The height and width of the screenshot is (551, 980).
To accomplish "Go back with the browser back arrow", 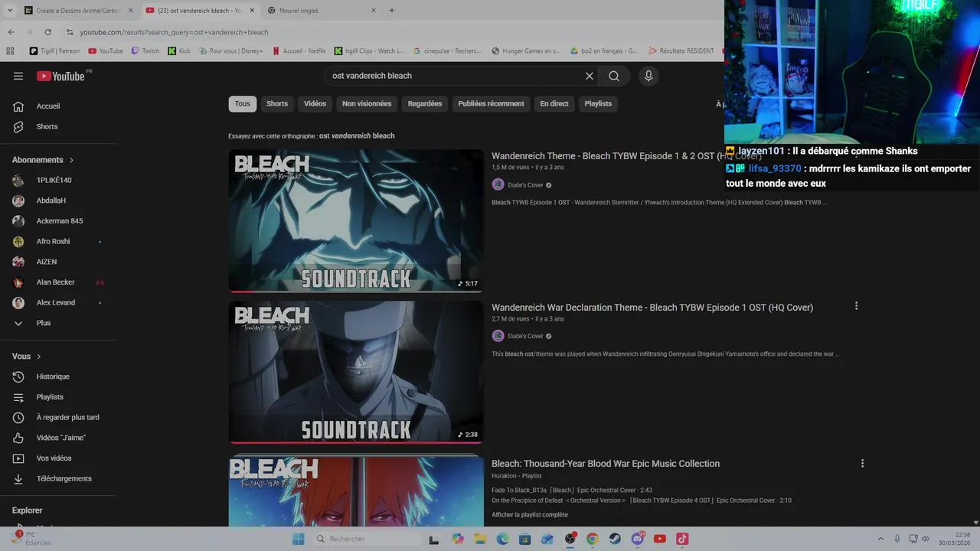I will [11, 32].
